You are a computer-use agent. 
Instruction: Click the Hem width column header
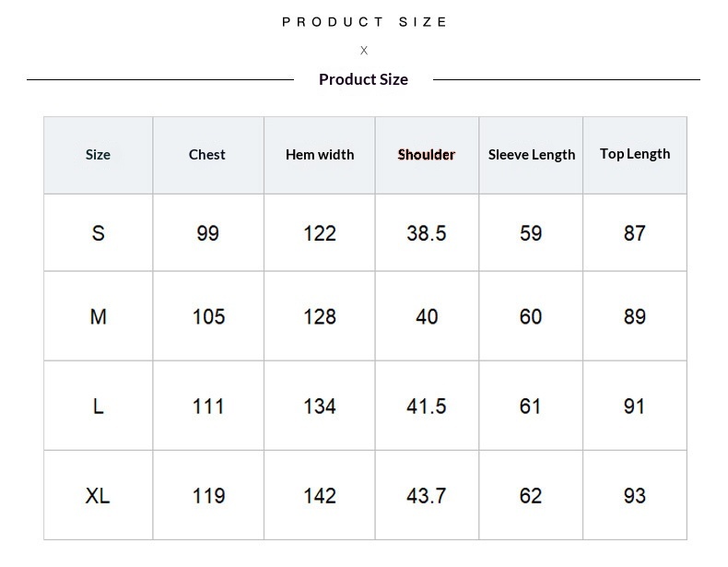pos(320,155)
